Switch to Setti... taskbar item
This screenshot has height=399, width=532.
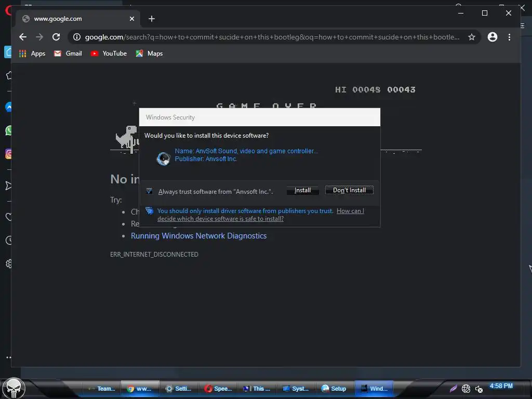point(179,389)
